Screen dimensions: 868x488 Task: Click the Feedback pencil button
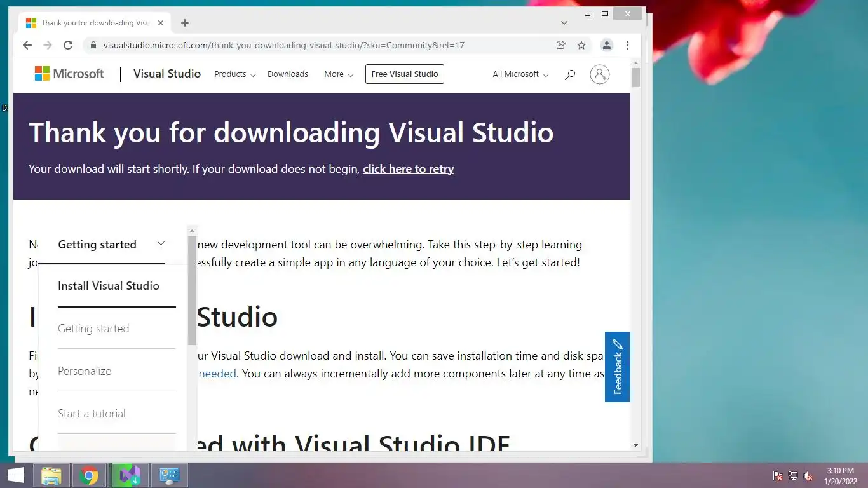point(618,367)
